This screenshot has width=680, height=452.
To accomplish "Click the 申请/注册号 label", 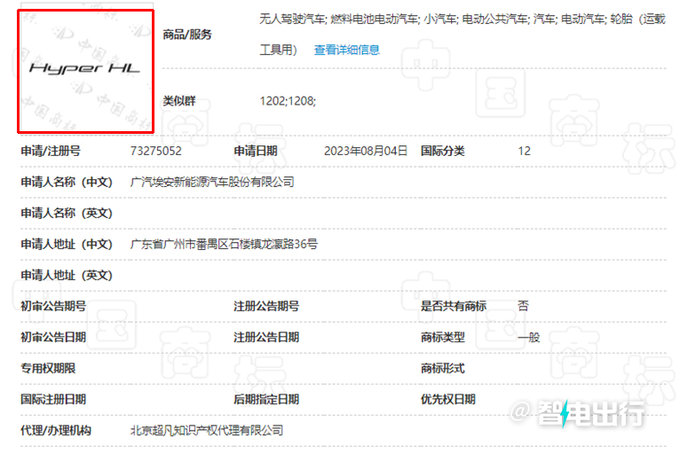I will [51, 151].
